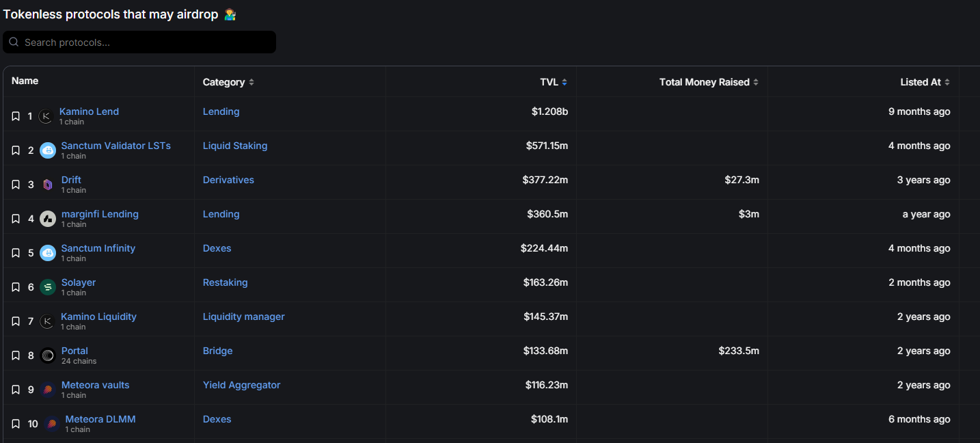Screen dimensions: 980x443
Task: Sort protocols by TVL column
Action: pos(554,82)
